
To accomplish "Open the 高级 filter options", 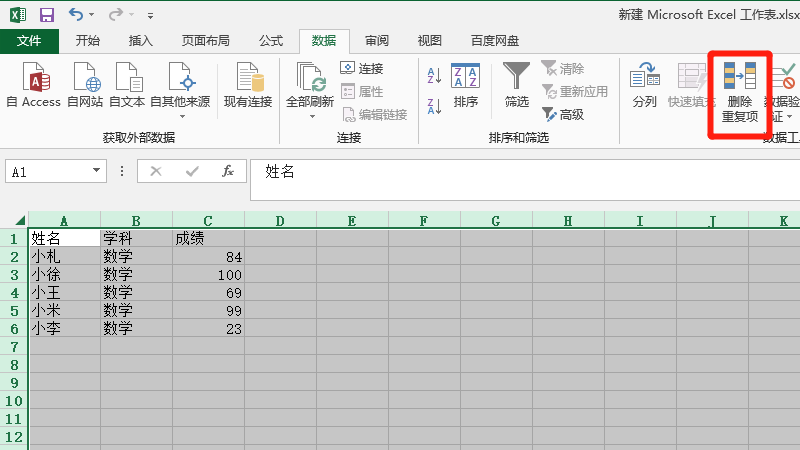I will point(562,115).
